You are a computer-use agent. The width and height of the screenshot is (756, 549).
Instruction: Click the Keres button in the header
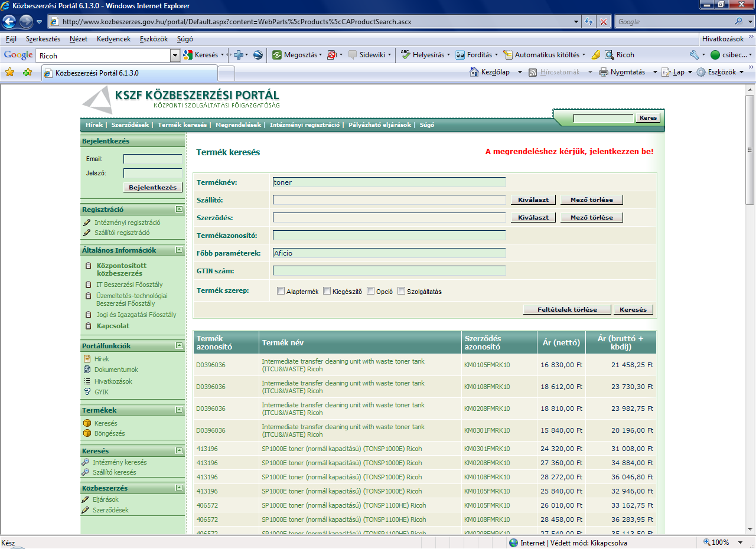point(648,118)
